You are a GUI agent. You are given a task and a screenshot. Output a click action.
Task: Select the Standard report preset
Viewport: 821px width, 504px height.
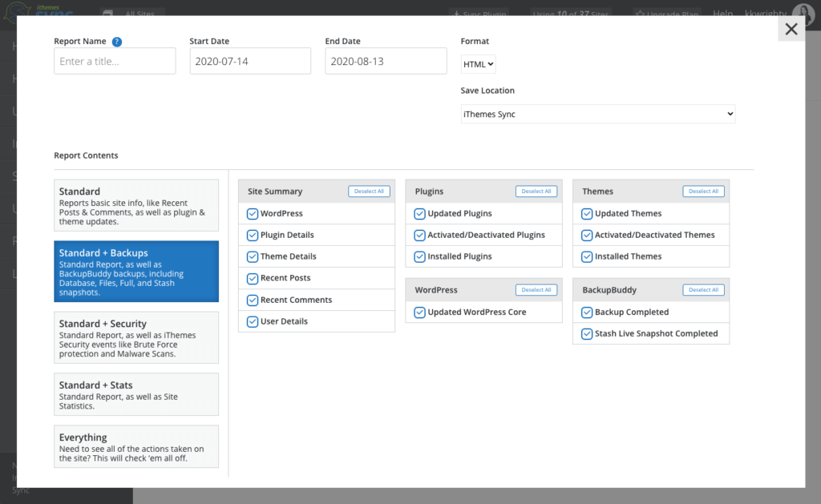click(136, 206)
